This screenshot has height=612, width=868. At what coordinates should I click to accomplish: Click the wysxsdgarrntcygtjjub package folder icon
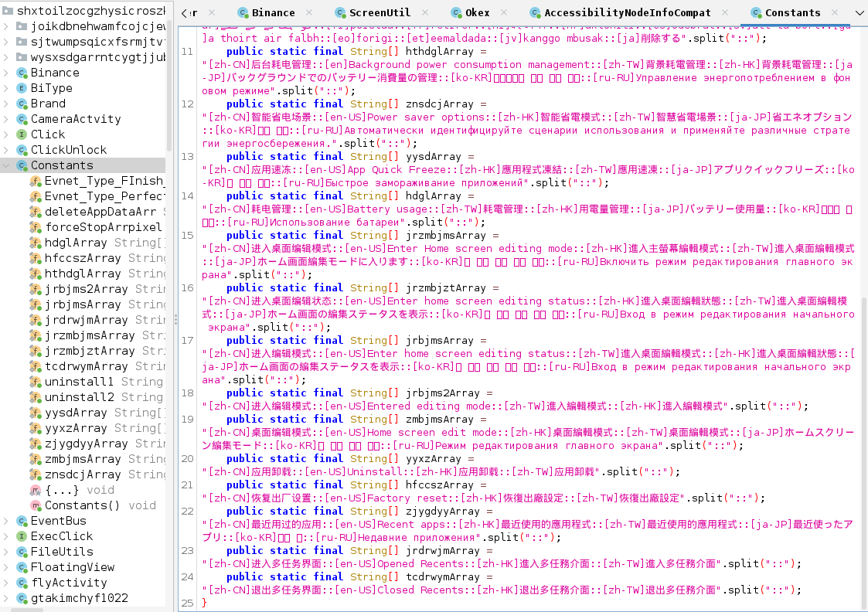pyautogui.click(x=22, y=57)
